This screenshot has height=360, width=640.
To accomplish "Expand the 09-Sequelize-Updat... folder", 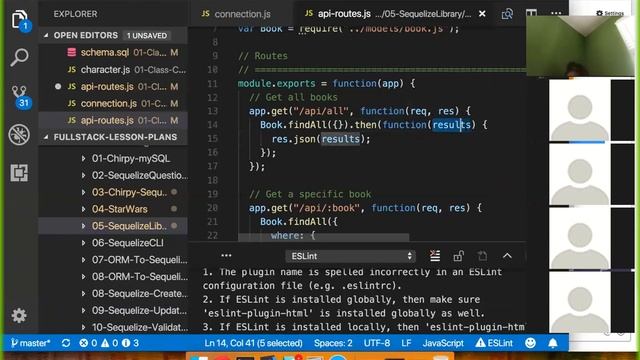I will click(x=113, y=310).
